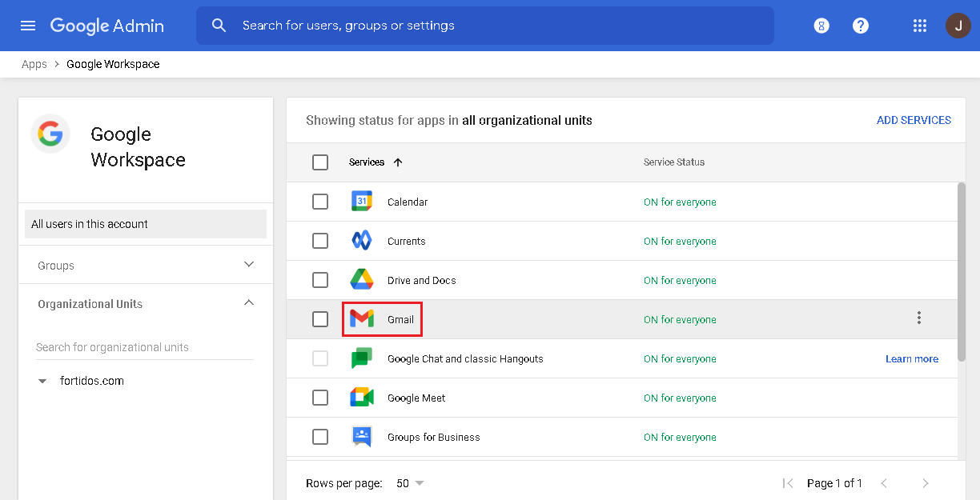Select the Drive and Docs icon
The width and height of the screenshot is (980, 500).
361,280
